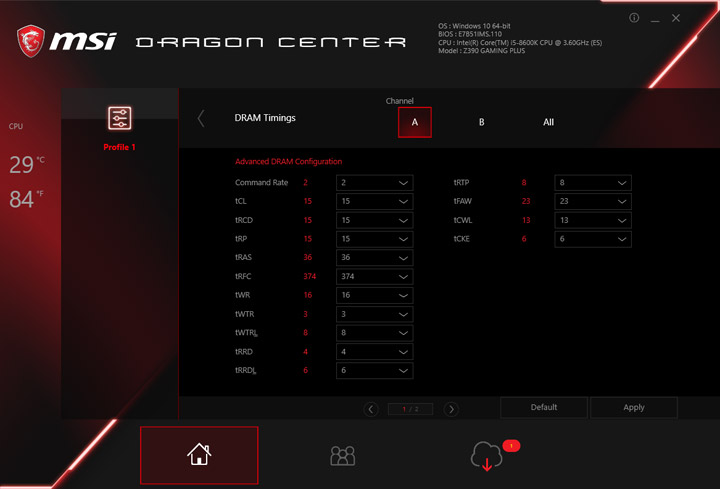Open the tRP dropdown

(374, 239)
